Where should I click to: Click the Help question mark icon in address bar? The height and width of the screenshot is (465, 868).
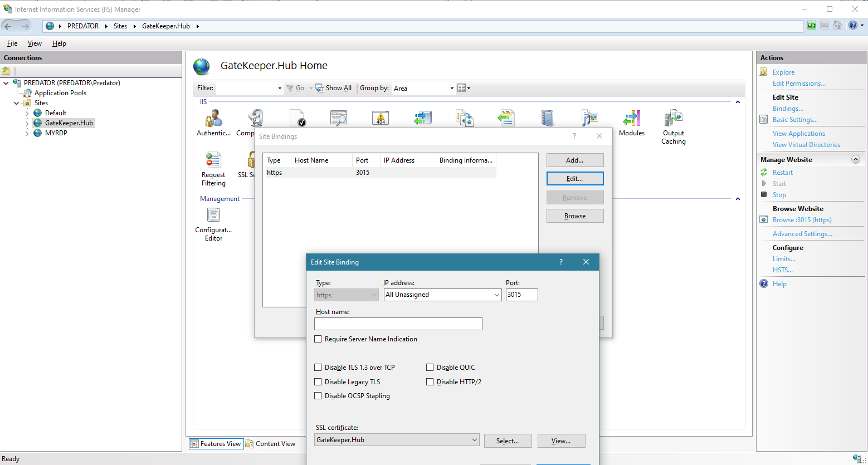tap(852, 26)
